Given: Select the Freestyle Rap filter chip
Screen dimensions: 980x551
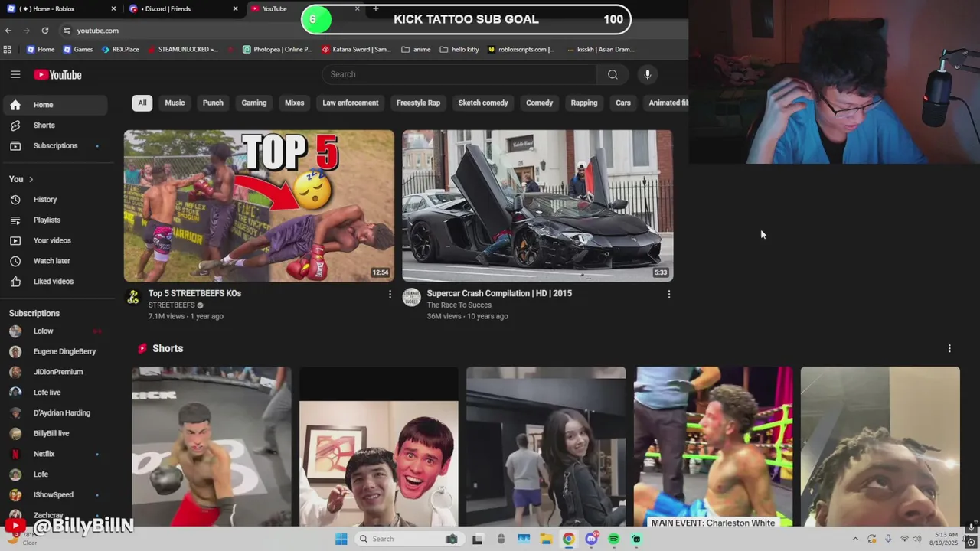Looking at the screenshot, I should (418, 103).
